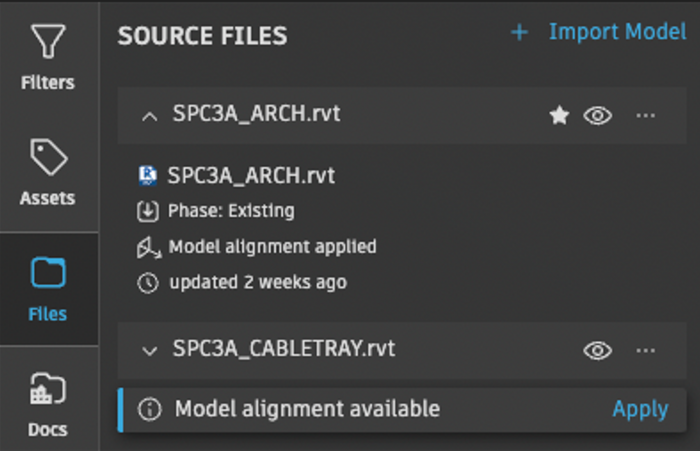This screenshot has width=700, height=451.
Task: Hide the SPC3A_ARCH.rvt model visibility
Action: coord(598,116)
